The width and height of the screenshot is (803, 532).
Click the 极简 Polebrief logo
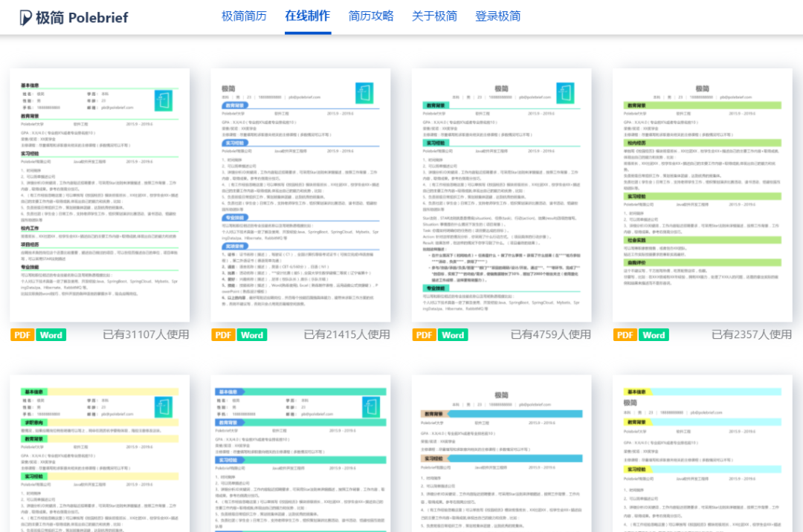tap(74, 17)
